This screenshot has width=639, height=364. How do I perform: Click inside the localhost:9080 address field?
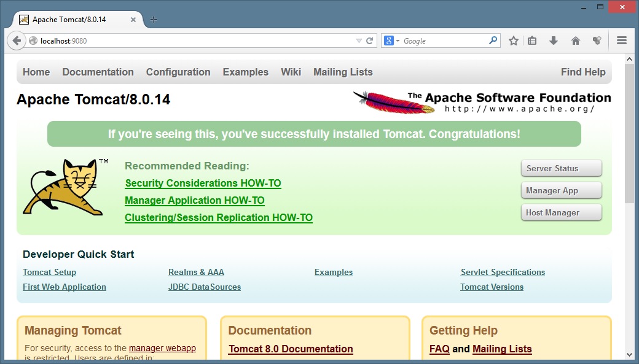tap(197, 41)
